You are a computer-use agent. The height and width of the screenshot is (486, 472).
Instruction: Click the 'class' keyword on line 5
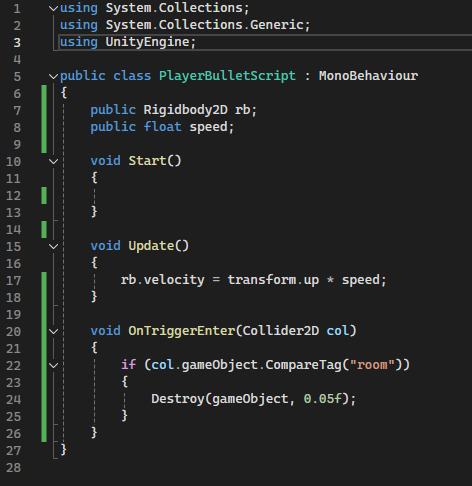[x=132, y=76]
